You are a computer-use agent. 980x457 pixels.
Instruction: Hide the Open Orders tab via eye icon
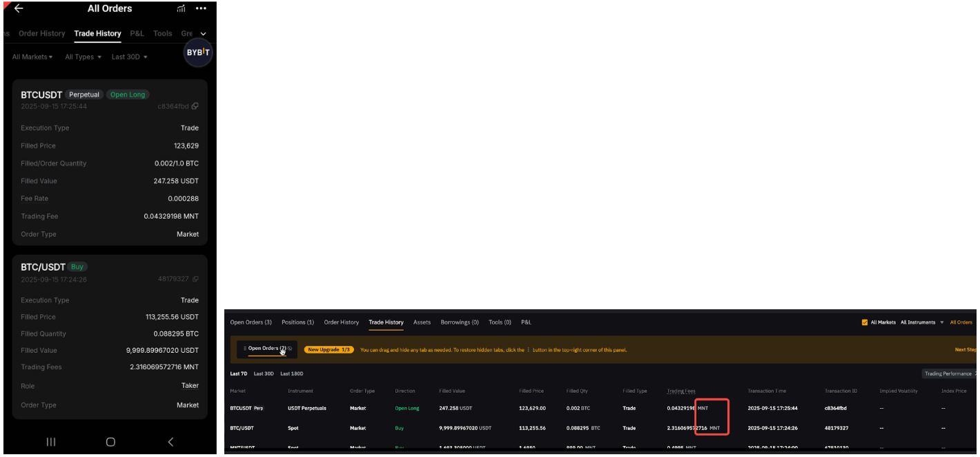(x=291, y=349)
